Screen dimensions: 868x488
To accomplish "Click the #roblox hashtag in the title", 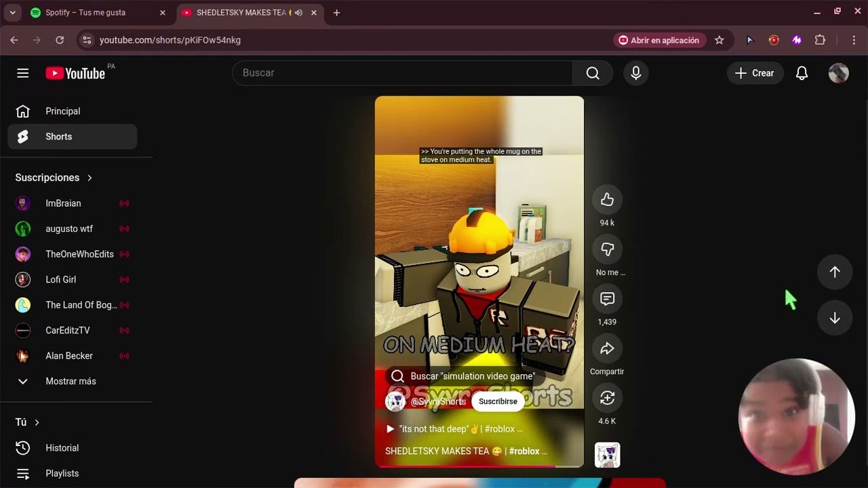I will [x=524, y=451].
